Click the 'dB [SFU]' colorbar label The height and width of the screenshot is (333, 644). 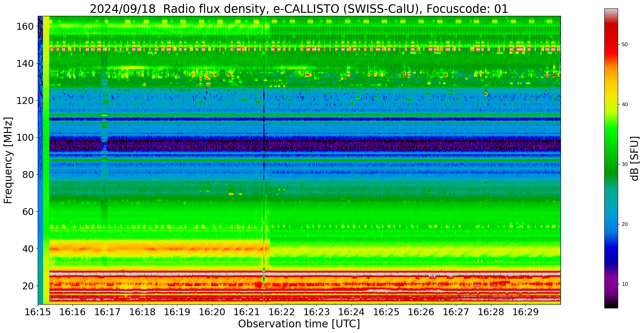[x=635, y=158]
